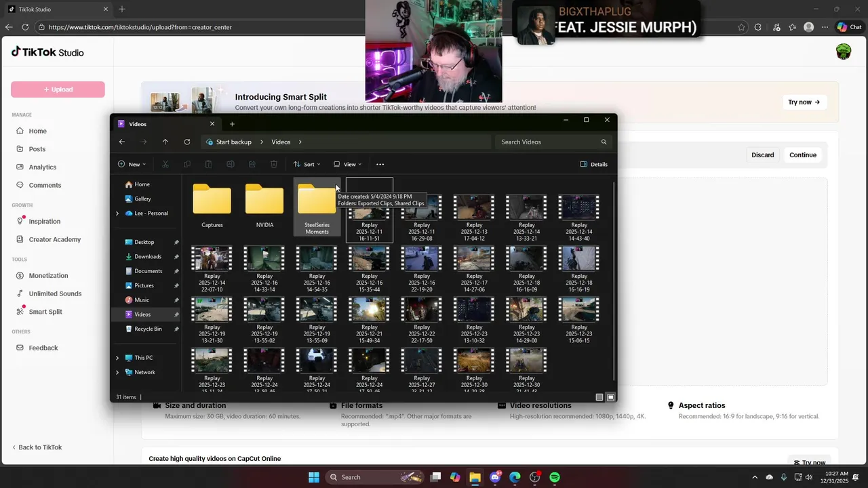Open Pictures in the navigation pane
The height and width of the screenshot is (488, 868).
pos(144,285)
